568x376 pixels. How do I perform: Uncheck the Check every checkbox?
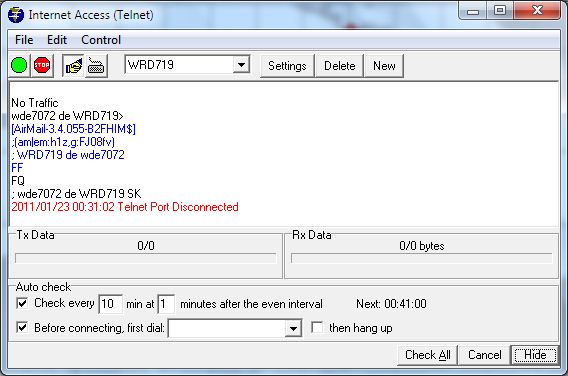pyautogui.click(x=22, y=303)
